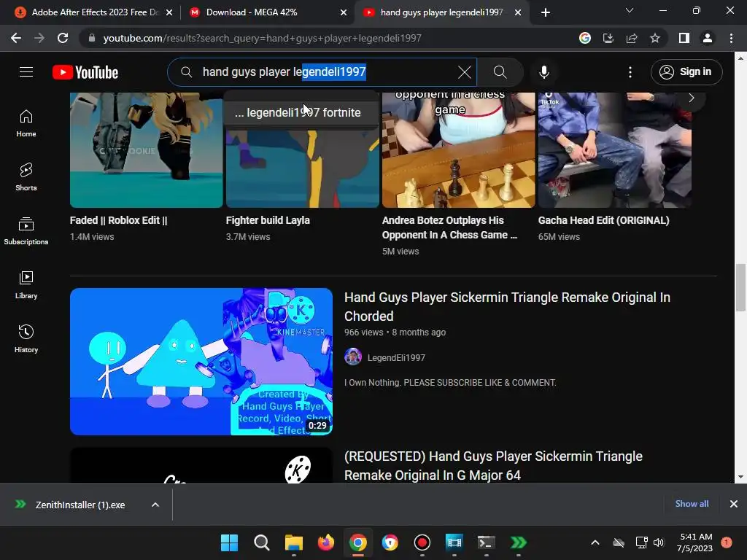Viewport: 747px width, 560px height.
Task: Expand the tab search dropdown arrow
Action: (630, 10)
